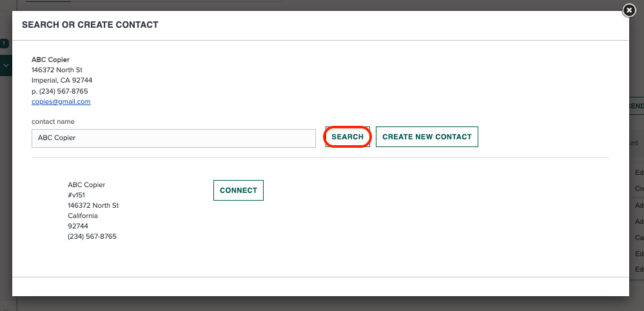Click the partially hidden SEND button

click(636, 106)
